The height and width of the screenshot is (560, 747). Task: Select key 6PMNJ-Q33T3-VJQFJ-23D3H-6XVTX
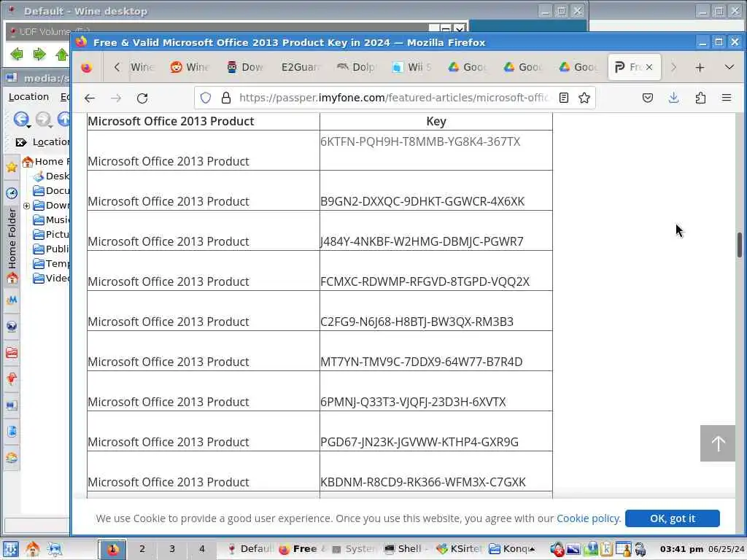pyautogui.click(x=413, y=402)
